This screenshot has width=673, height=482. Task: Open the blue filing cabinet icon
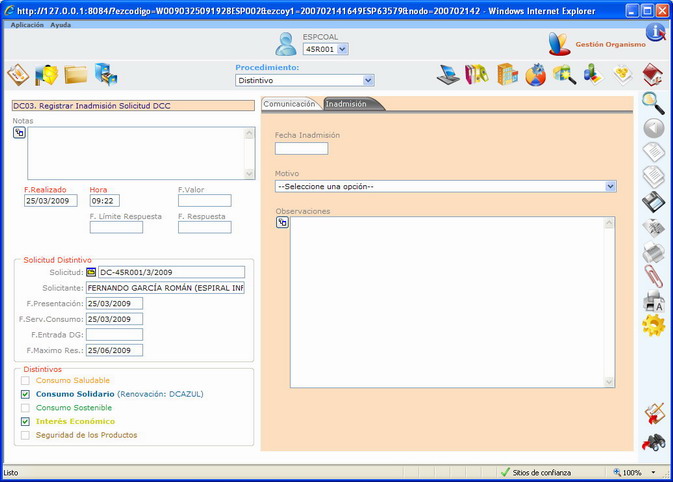pyautogui.click(x=106, y=74)
